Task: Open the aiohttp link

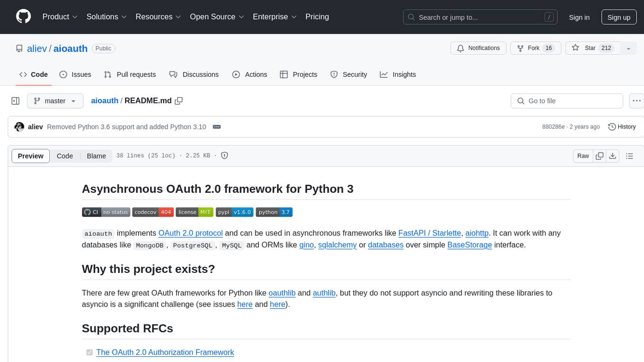Action: [477, 233]
